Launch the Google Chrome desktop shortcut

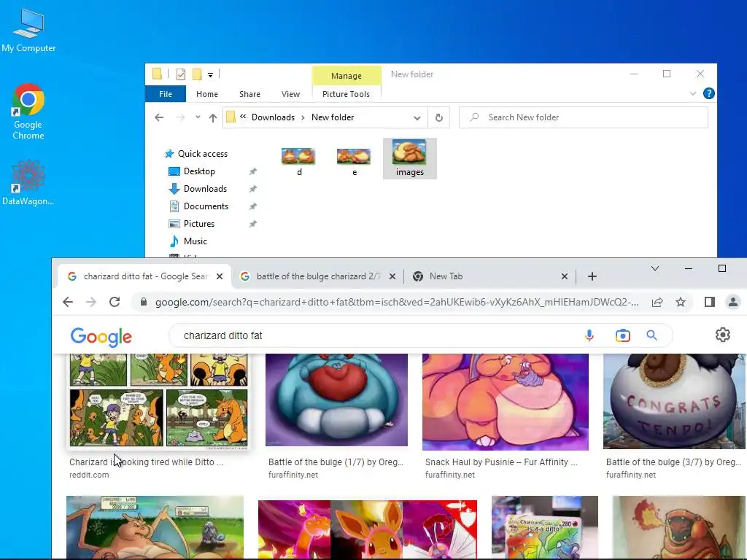tap(28, 112)
